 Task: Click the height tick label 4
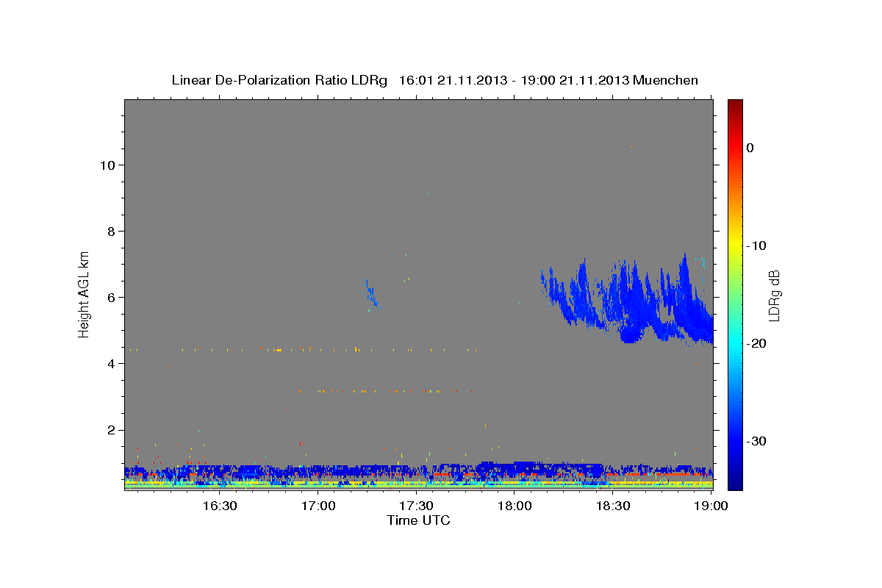click(x=110, y=363)
